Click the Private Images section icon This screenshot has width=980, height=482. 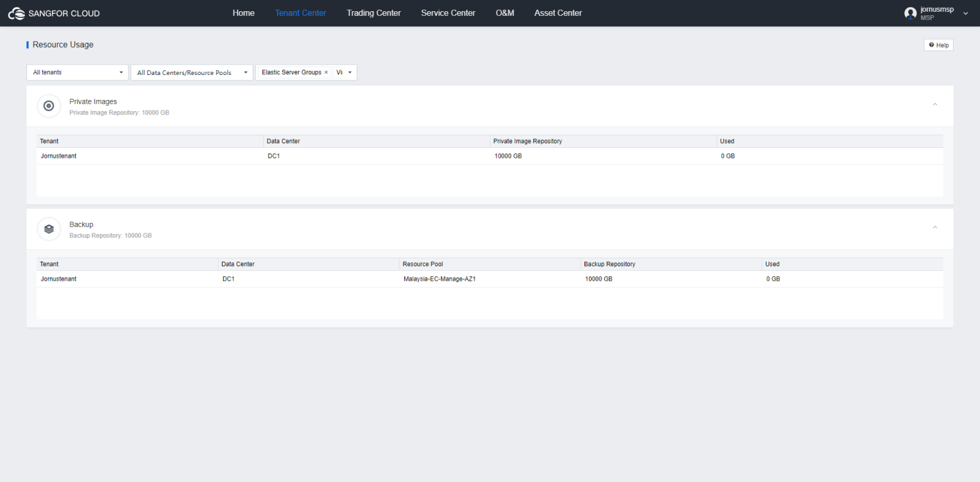click(48, 106)
